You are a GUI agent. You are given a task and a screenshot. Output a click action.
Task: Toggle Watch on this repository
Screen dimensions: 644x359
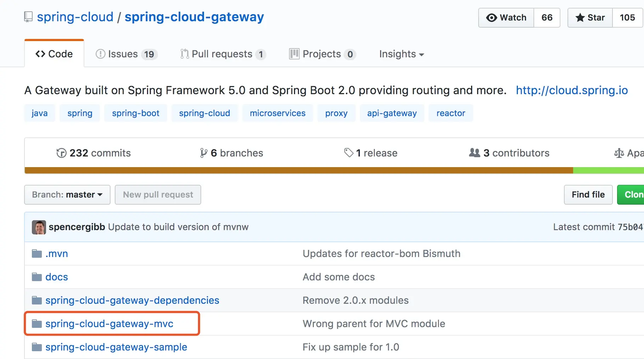click(506, 18)
